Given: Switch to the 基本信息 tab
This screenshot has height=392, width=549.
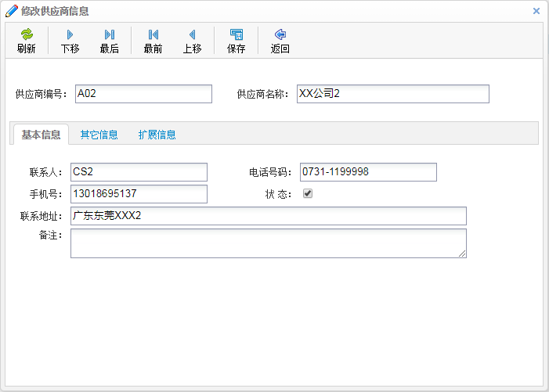Looking at the screenshot, I should click(41, 135).
